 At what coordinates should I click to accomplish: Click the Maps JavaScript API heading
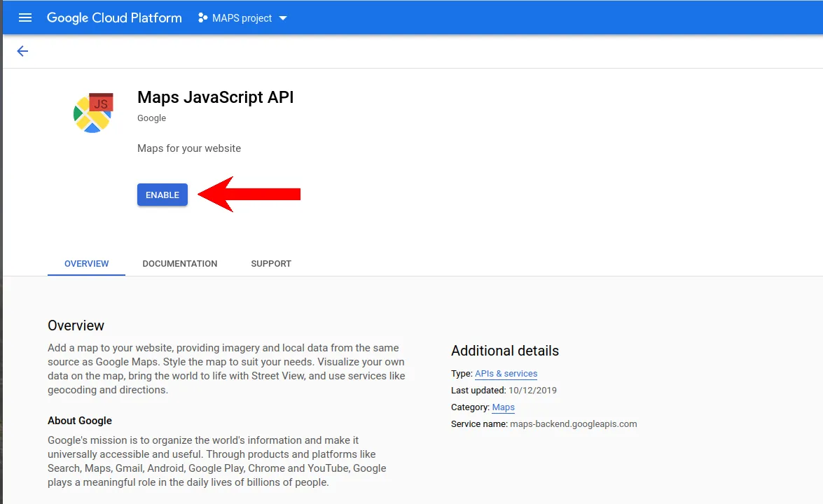tap(215, 97)
